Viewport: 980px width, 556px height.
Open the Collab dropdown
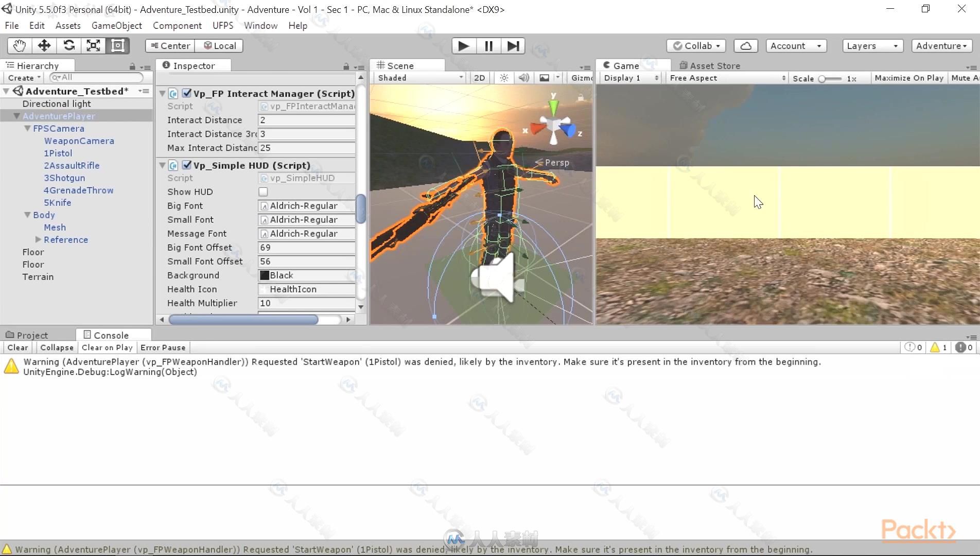coord(696,46)
